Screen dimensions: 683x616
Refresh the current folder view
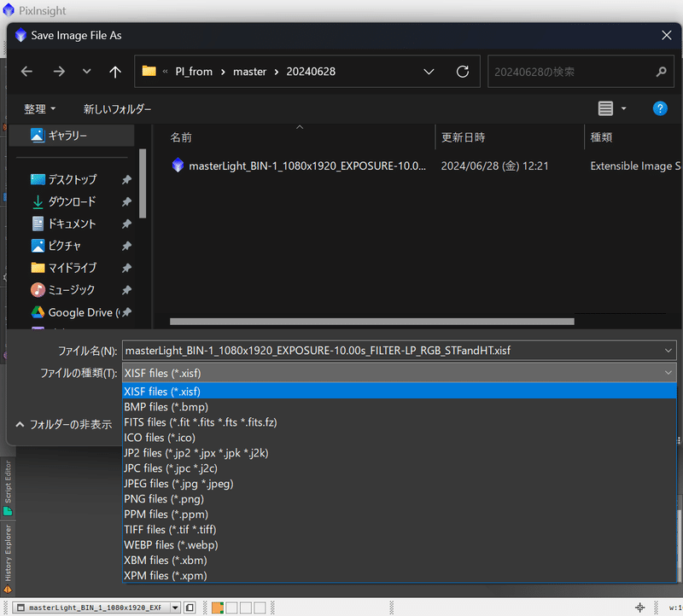pos(463,72)
